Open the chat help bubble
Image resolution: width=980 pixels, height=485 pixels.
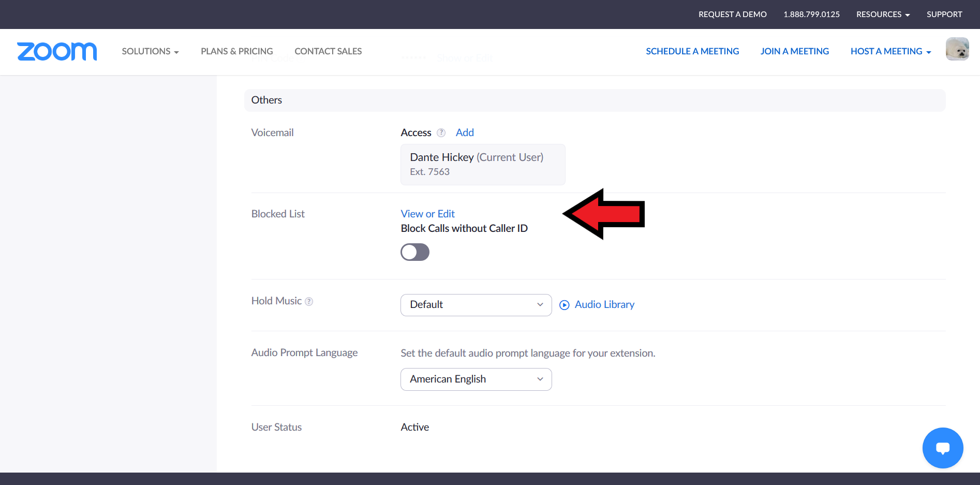click(x=942, y=448)
